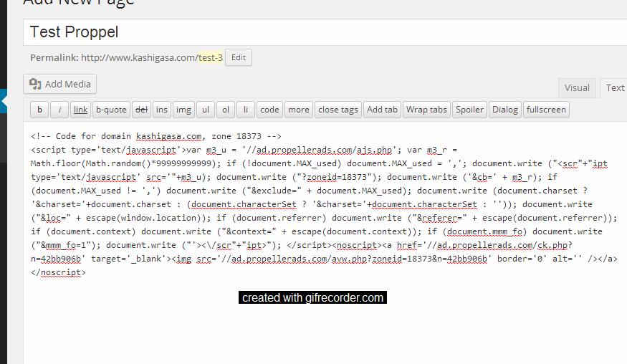Insert blockquote with b-quote button

[111, 110]
